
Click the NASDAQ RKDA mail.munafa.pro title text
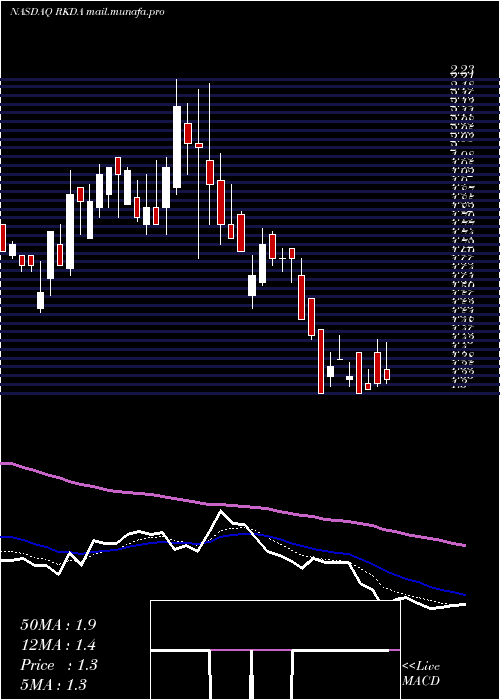[x=87, y=12]
